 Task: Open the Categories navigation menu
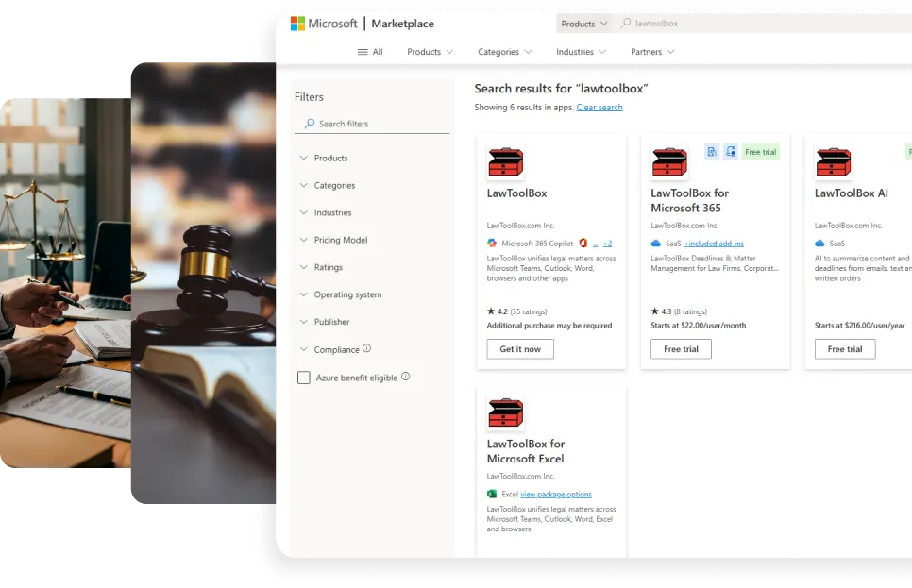504,52
